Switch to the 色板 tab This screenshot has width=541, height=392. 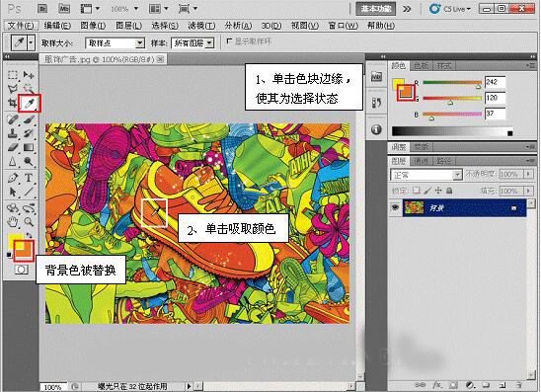tap(421, 65)
